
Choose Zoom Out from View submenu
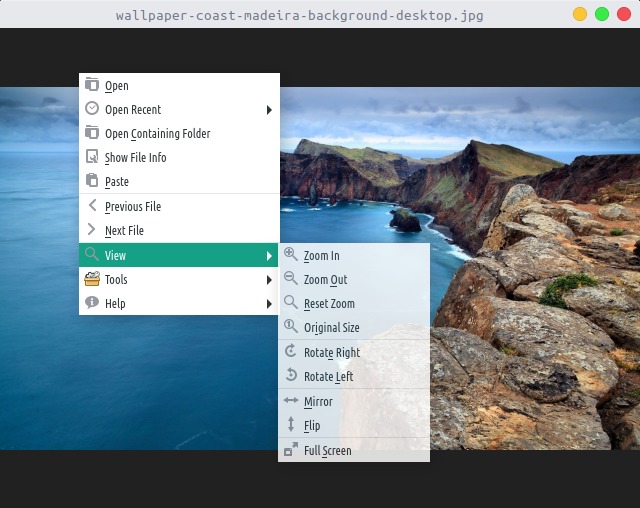click(354, 280)
